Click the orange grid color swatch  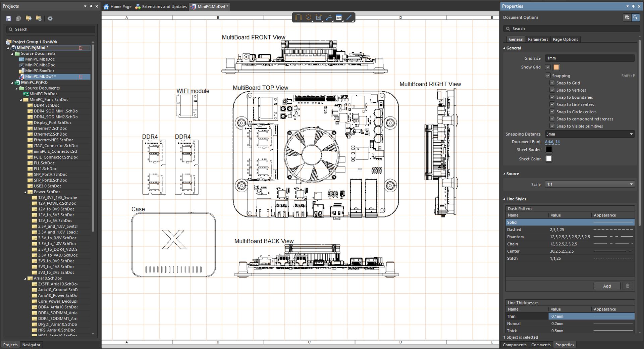556,67
